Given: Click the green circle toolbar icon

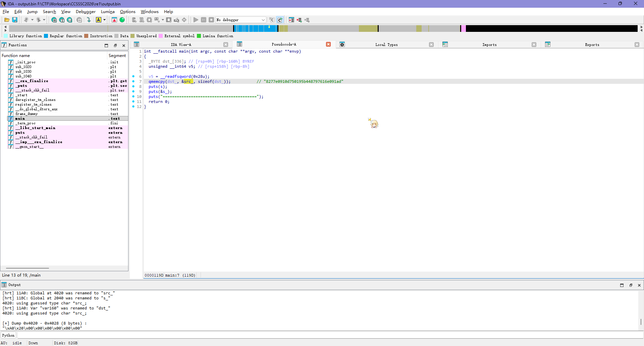Looking at the screenshot, I should [122, 20].
